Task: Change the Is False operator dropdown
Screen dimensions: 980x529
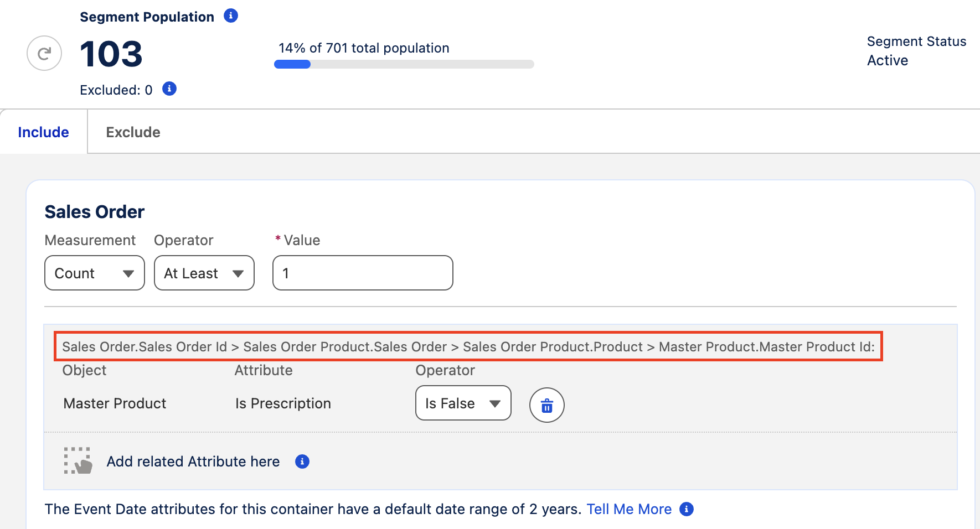Action: coord(463,403)
